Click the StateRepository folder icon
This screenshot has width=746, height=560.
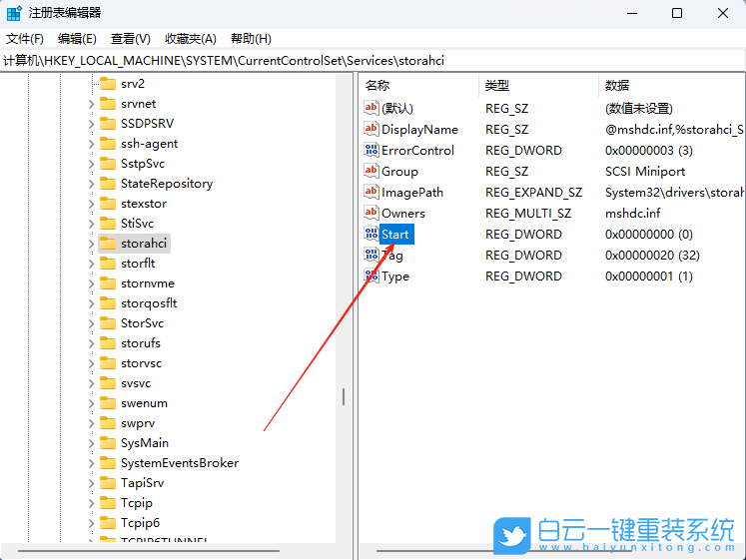(x=108, y=184)
